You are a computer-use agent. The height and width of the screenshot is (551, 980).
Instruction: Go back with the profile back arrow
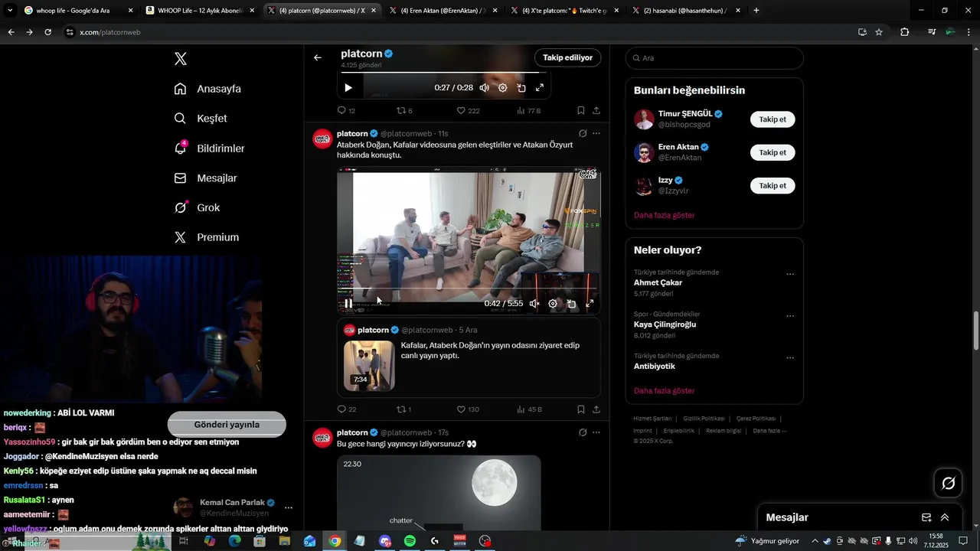(318, 57)
